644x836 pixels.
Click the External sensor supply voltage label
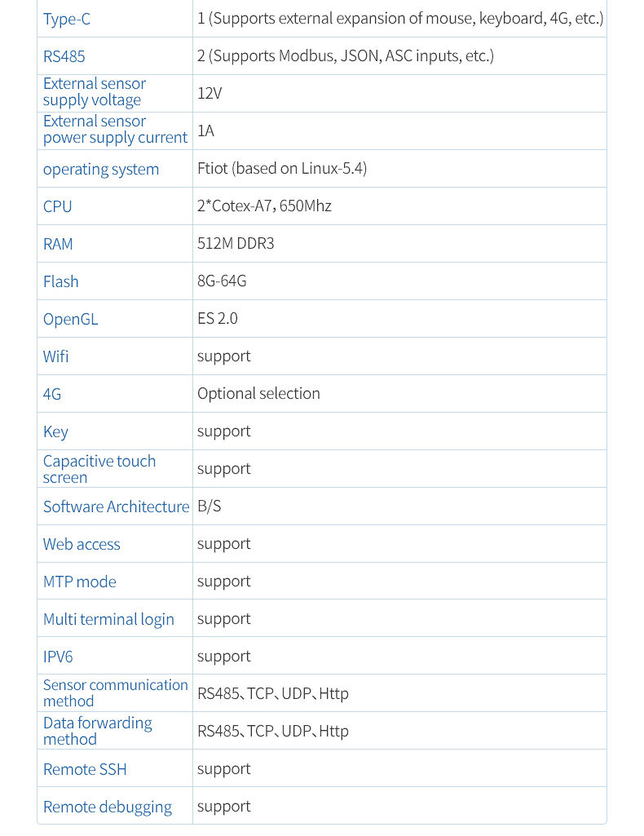coord(95,91)
